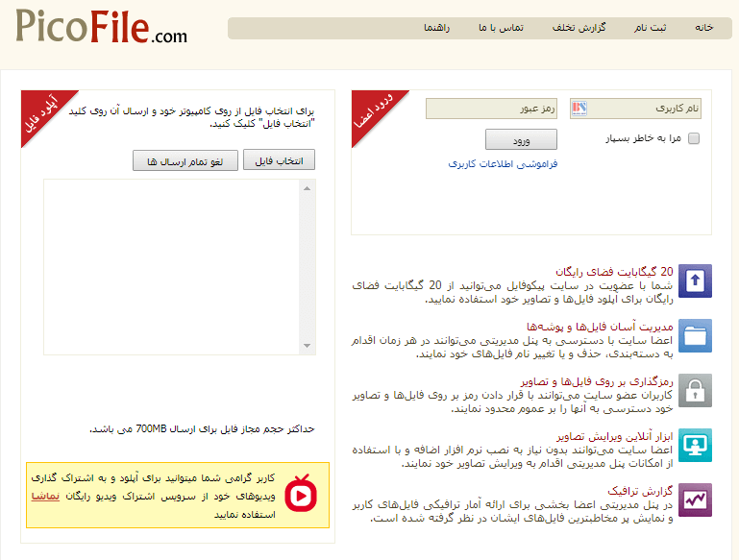Click the ورود login button

pyautogui.click(x=521, y=140)
